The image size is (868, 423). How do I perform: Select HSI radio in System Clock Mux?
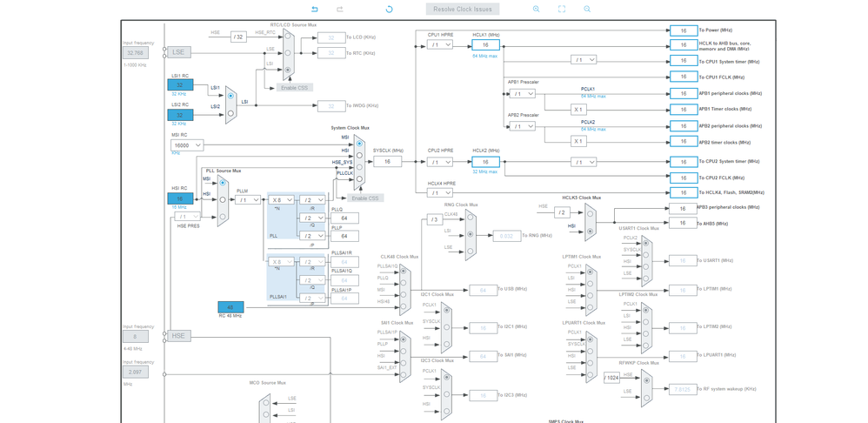[359, 155]
